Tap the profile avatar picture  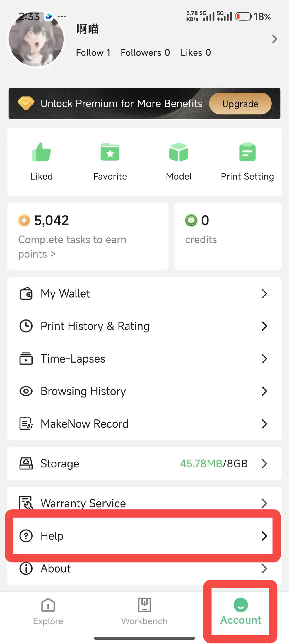tap(36, 39)
